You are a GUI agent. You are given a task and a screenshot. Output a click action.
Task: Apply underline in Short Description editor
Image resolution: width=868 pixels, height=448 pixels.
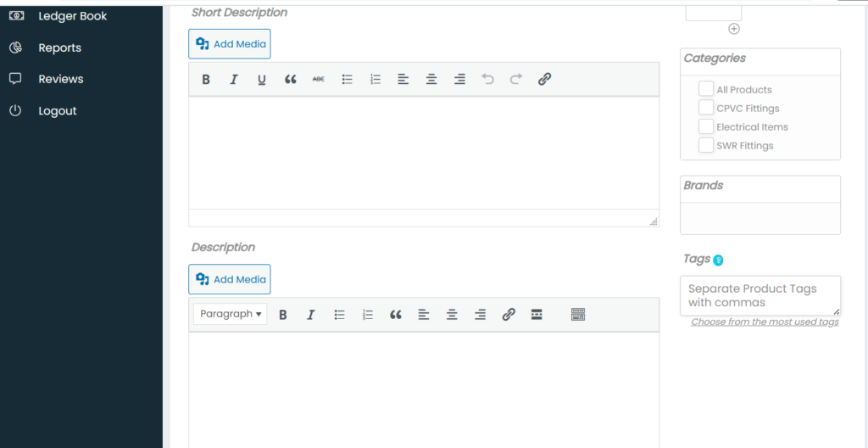click(262, 80)
